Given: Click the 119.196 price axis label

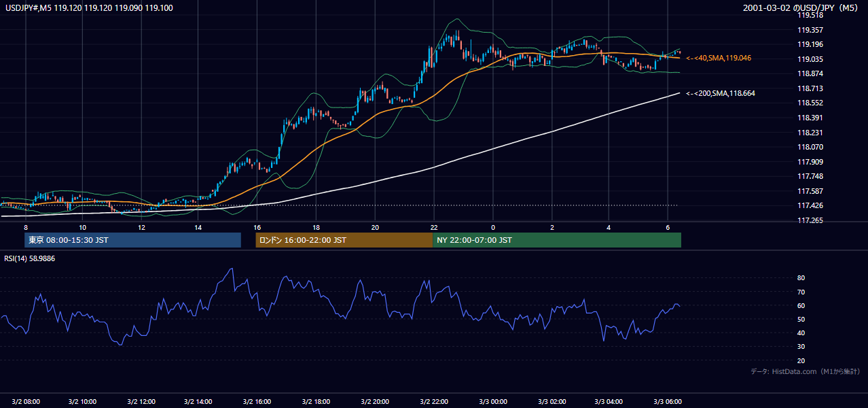Looking at the screenshot, I should tap(810, 44).
